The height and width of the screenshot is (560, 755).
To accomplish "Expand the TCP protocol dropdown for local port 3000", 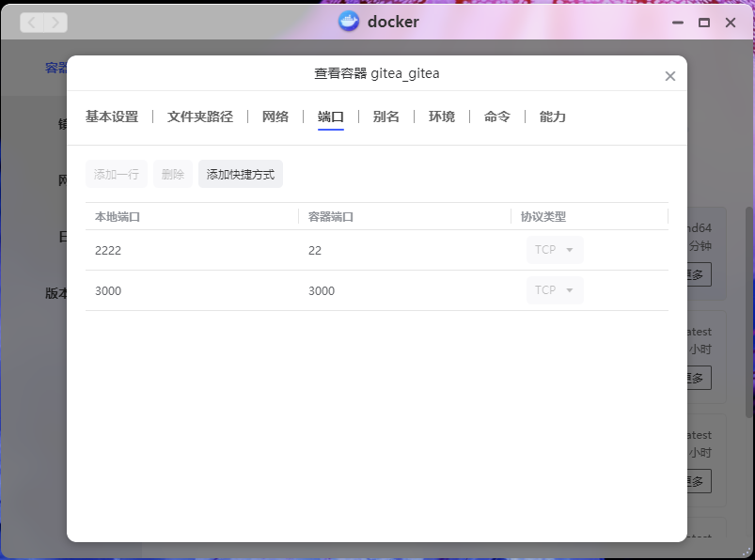I will pyautogui.click(x=555, y=290).
